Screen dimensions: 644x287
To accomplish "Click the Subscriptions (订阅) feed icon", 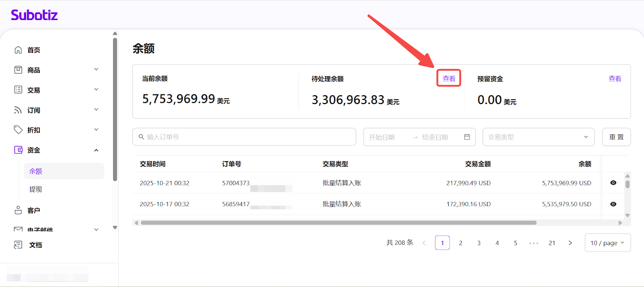I will 18,110.
